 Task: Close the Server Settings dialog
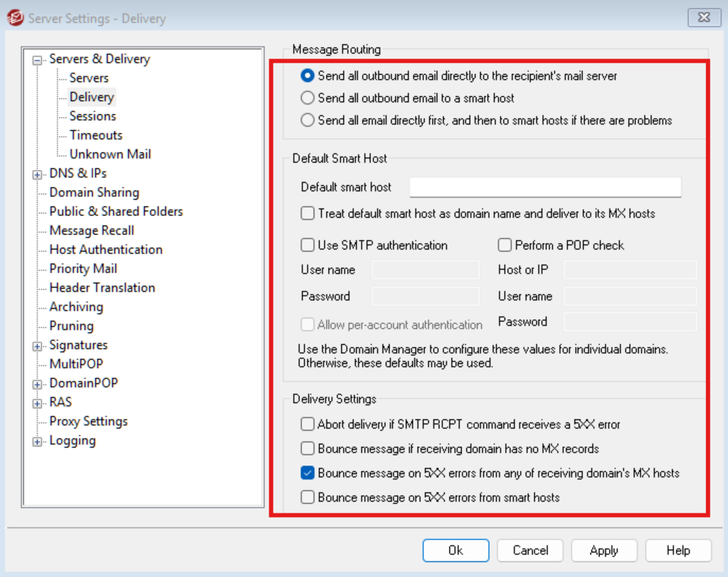point(704,18)
